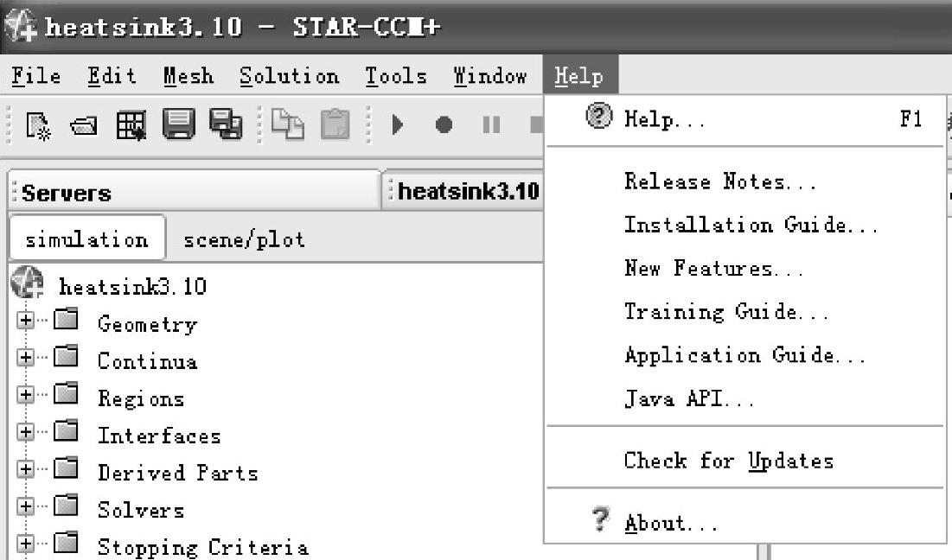Expand the Interfaces tree node
Image resolution: width=952 pixels, height=560 pixels.
[x=25, y=431]
